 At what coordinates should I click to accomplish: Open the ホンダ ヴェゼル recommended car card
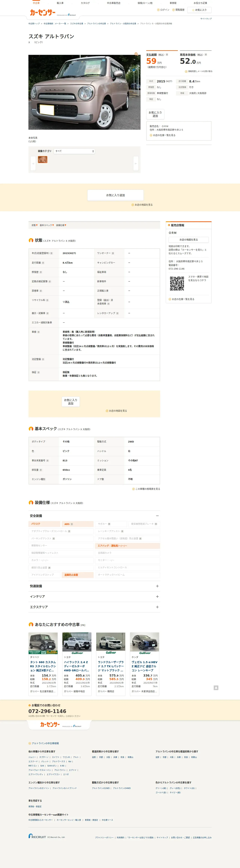tap(144, 664)
